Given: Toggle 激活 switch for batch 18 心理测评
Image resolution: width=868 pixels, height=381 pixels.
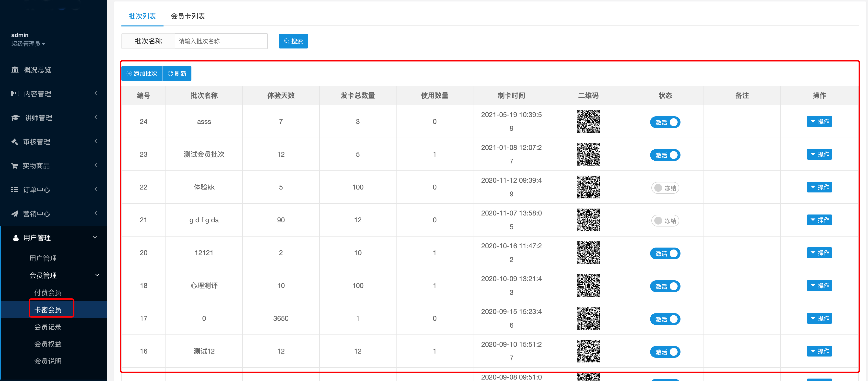Looking at the screenshot, I should pos(665,286).
